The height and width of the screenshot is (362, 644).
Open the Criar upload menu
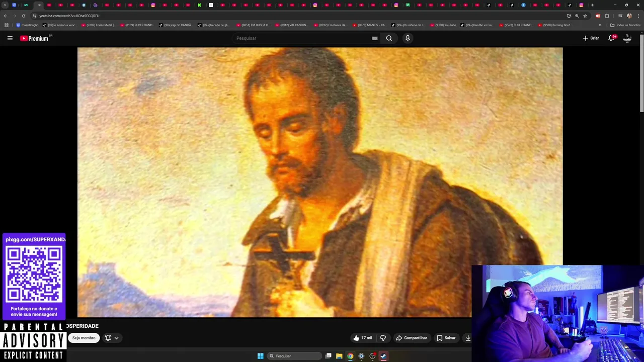(x=591, y=38)
